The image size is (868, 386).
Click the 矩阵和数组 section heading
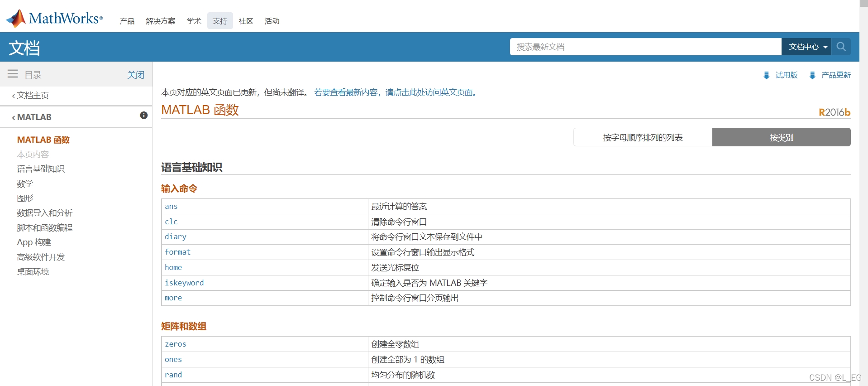pos(184,326)
